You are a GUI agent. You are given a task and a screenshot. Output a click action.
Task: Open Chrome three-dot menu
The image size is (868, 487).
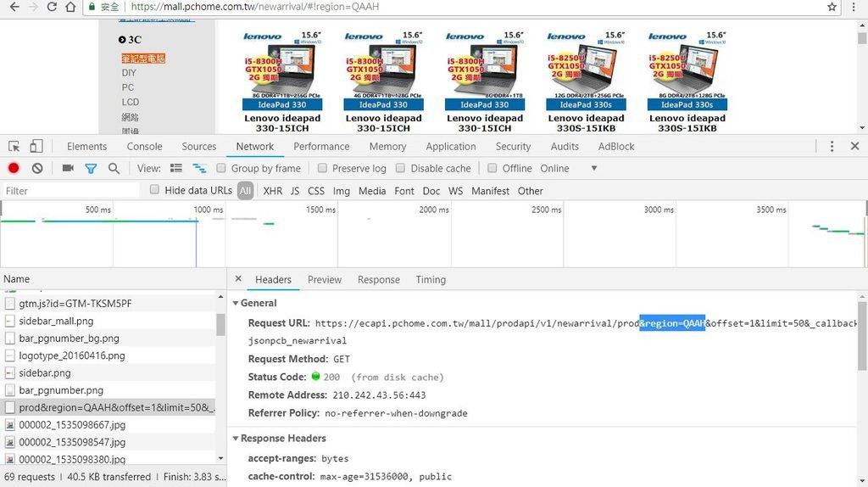854,7
